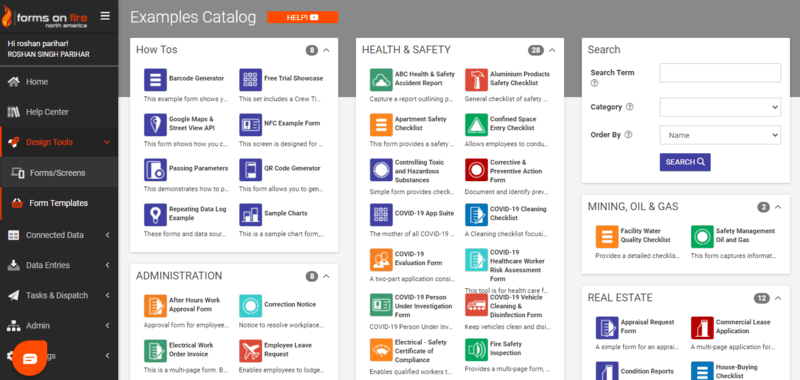800x380 pixels.
Task: Select the Google Maps & Street View API icon
Action: 155,124
